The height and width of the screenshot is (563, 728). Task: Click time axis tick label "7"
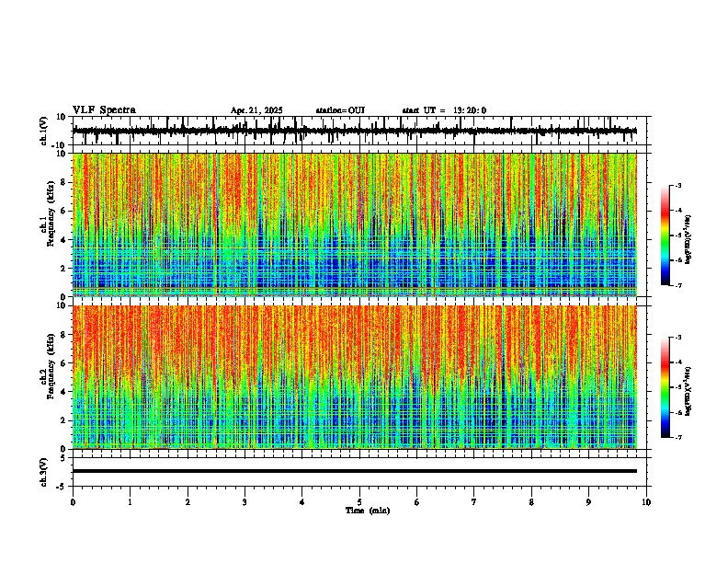pyautogui.click(x=474, y=502)
